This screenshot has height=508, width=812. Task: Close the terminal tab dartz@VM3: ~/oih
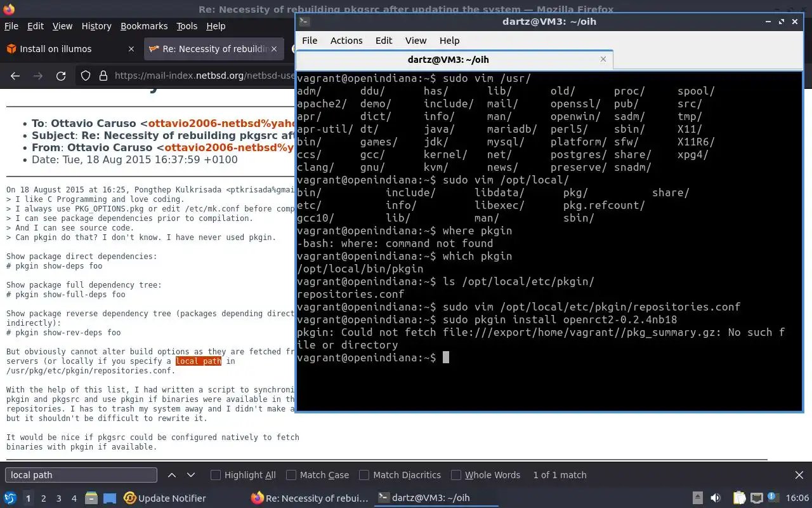click(603, 59)
